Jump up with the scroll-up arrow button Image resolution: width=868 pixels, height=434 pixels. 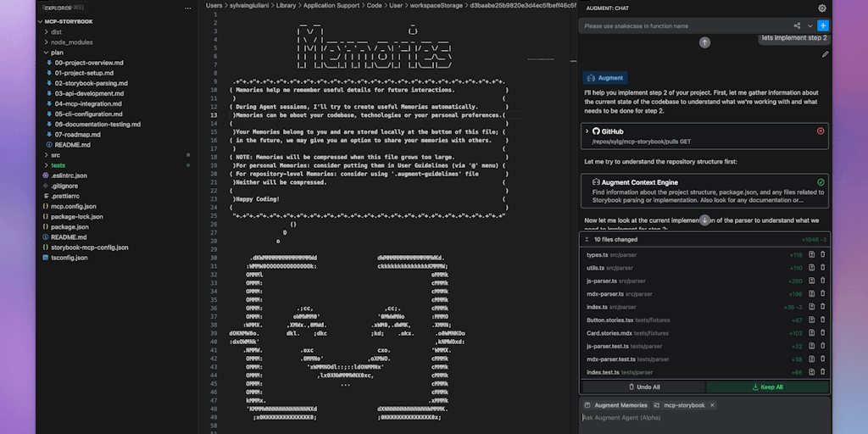click(x=704, y=42)
